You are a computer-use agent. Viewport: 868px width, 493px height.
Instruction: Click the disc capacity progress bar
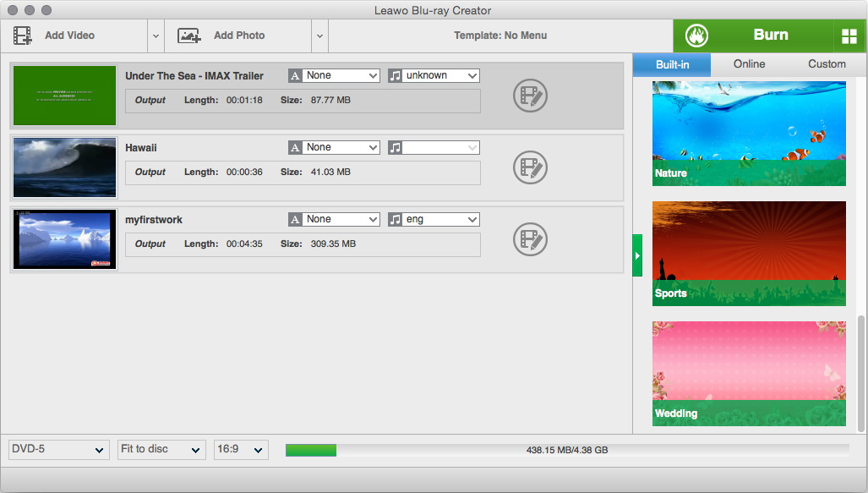point(567,451)
